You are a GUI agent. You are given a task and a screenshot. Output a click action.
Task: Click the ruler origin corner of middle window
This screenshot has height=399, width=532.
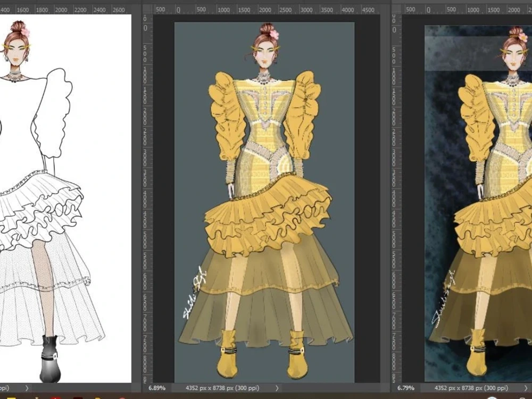click(x=147, y=10)
